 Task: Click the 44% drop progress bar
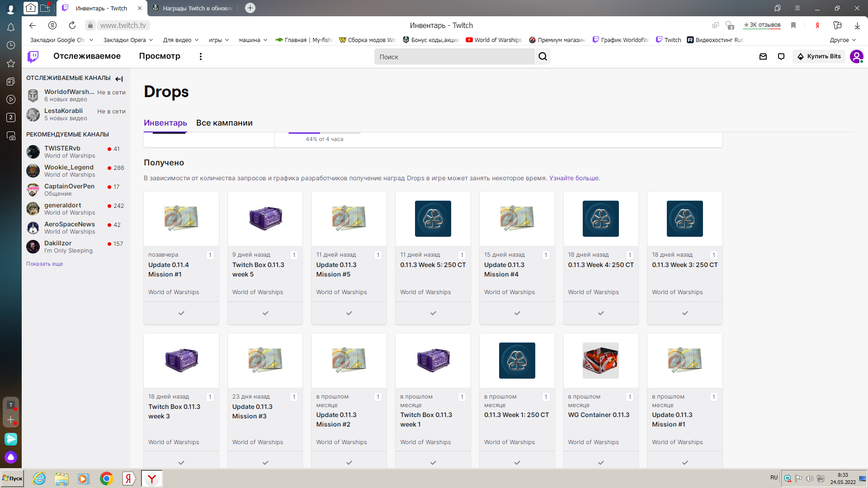pos(325,133)
